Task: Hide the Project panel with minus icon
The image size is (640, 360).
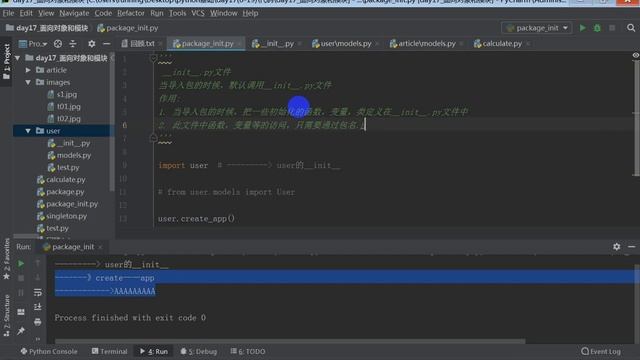Action: (x=107, y=44)
